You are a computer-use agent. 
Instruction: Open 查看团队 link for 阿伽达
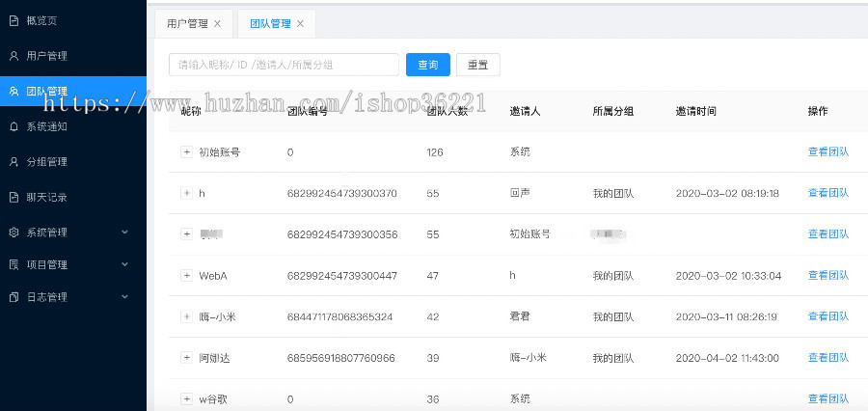[x=828, y=357]
